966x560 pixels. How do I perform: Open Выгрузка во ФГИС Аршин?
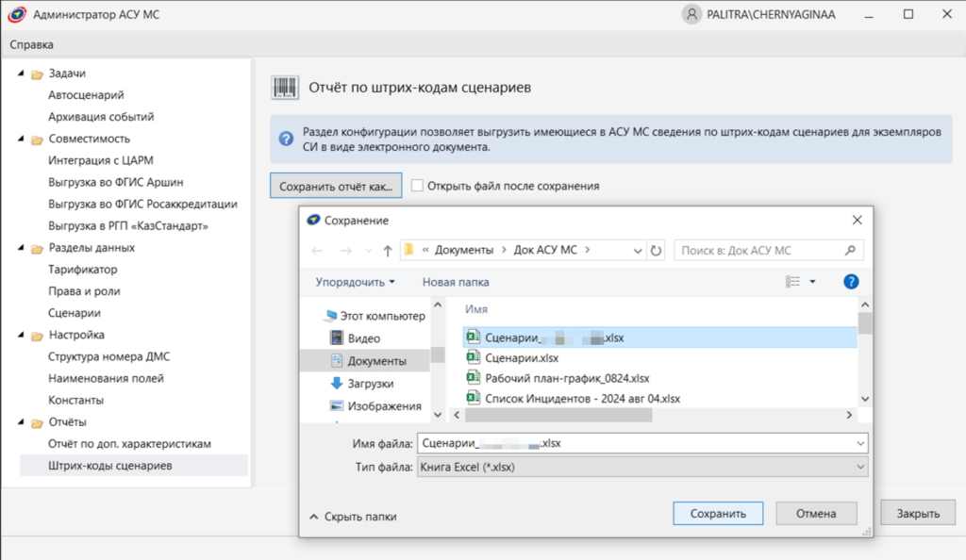(x=116, y=182)
